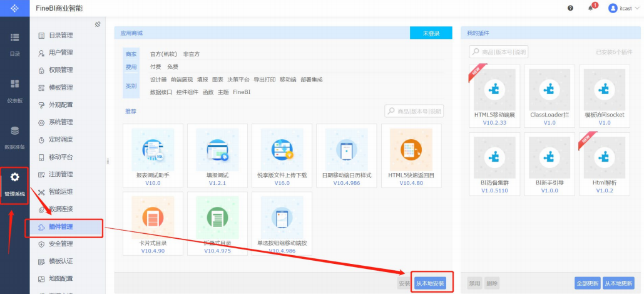Click 智能运维 icon
Viewport: 644px width, 294px height.
coord(41,192)
